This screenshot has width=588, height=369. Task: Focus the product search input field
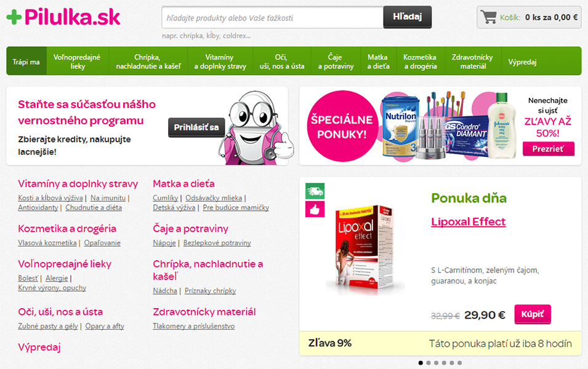[273, 17]
